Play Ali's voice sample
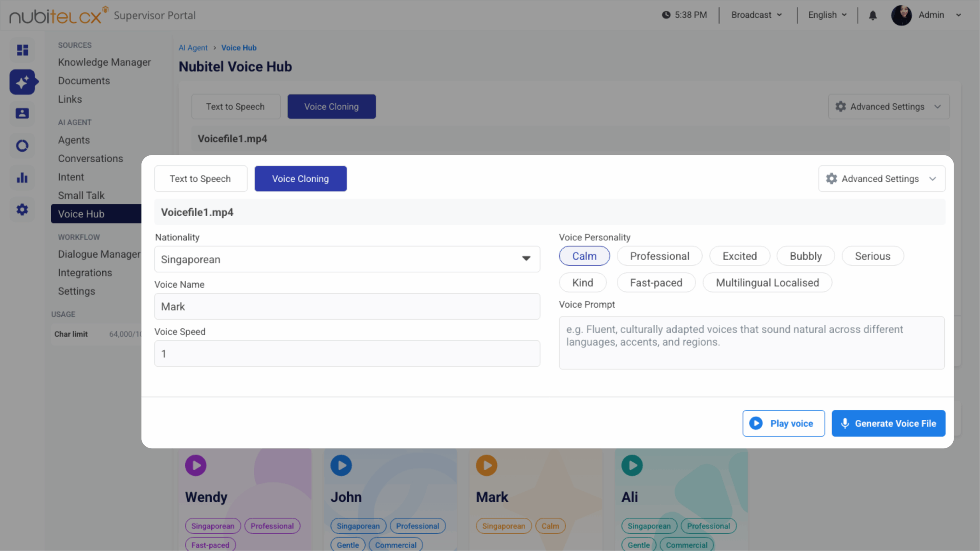The image size is (980, 551). pos(632,465)
